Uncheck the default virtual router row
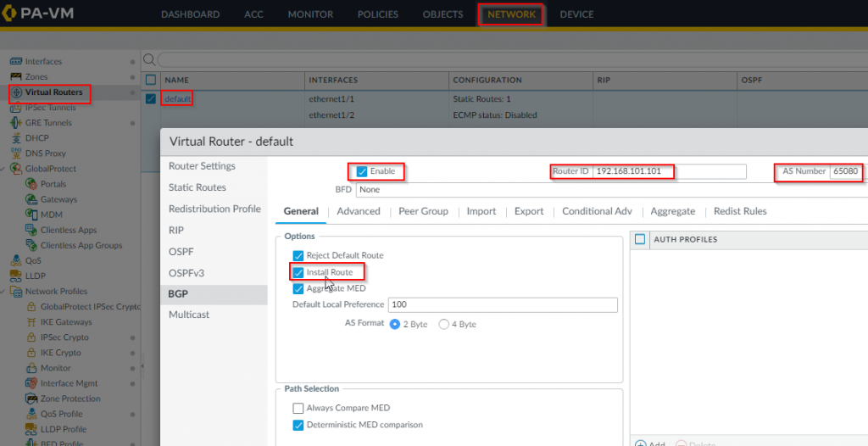868x446 pixels. pos(151,98)
